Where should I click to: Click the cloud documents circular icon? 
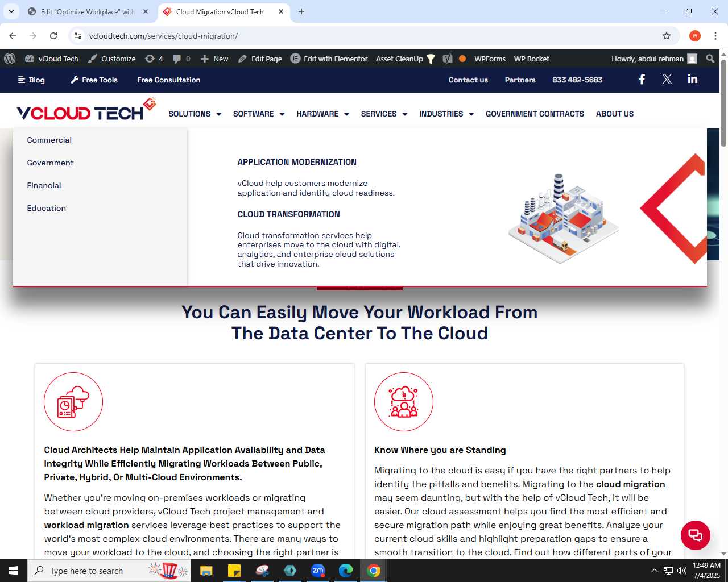pyautogui.click(x=73, y=402)
